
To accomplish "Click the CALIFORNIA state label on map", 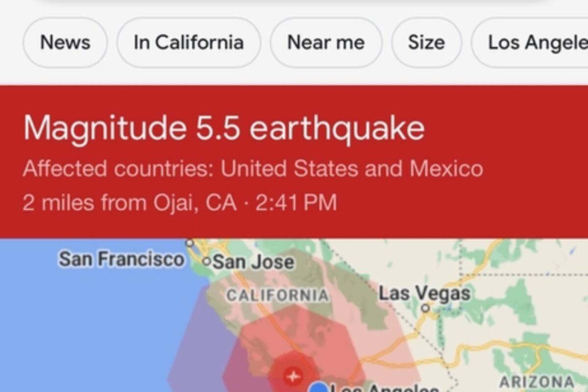I will [x=277, y=295].
